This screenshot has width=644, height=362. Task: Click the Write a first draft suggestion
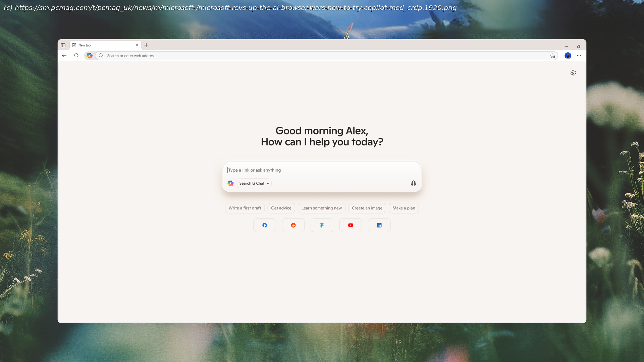[245, 208]
